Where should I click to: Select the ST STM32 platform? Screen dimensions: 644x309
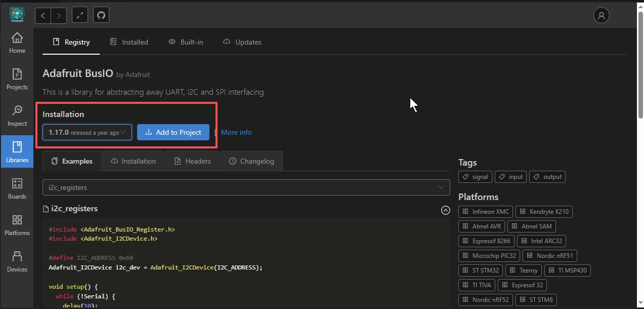pos(481,270)
